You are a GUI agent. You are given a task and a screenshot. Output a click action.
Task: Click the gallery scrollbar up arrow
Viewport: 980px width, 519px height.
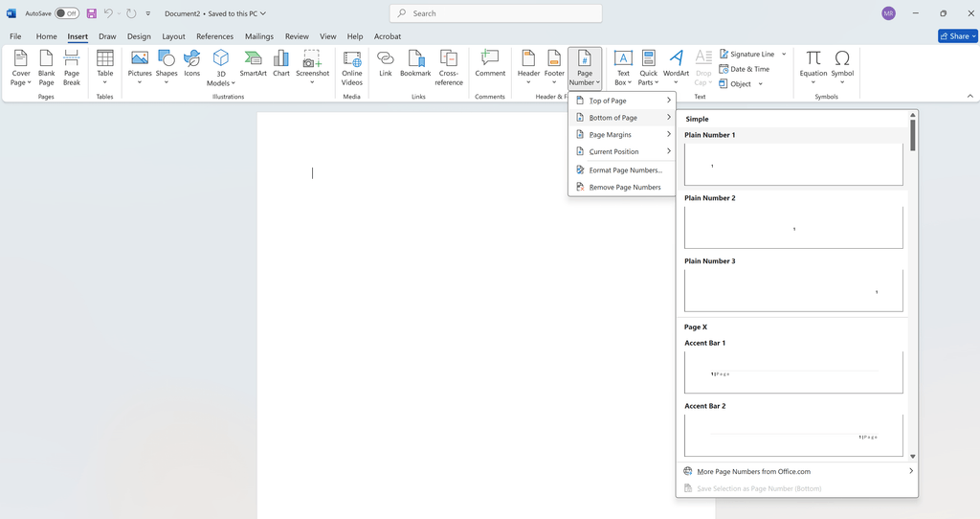[912, 115]
